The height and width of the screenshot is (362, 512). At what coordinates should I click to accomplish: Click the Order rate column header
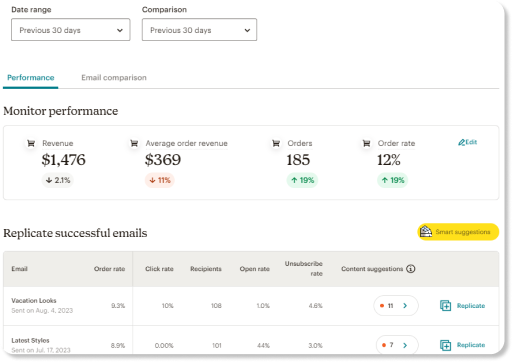pos(109,269)
